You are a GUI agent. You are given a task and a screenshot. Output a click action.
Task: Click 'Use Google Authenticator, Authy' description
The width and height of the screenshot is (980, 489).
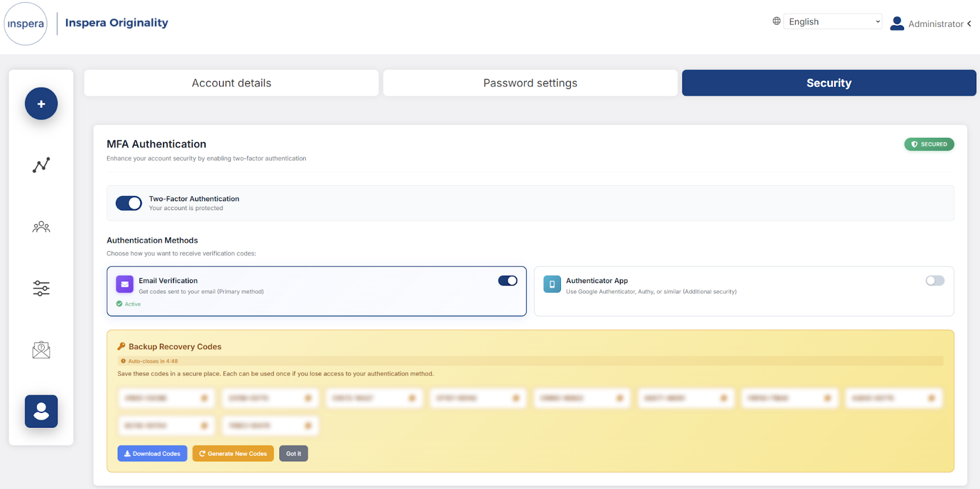[651, 292]
